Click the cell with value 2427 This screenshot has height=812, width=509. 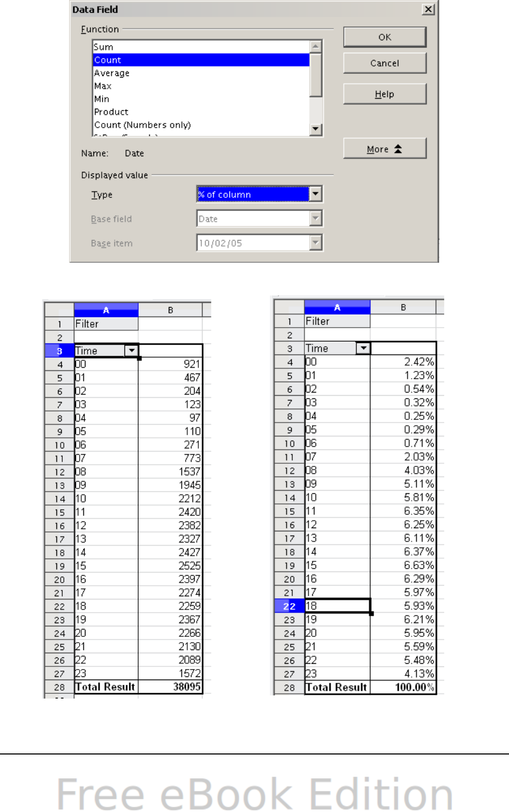point(170,552)
